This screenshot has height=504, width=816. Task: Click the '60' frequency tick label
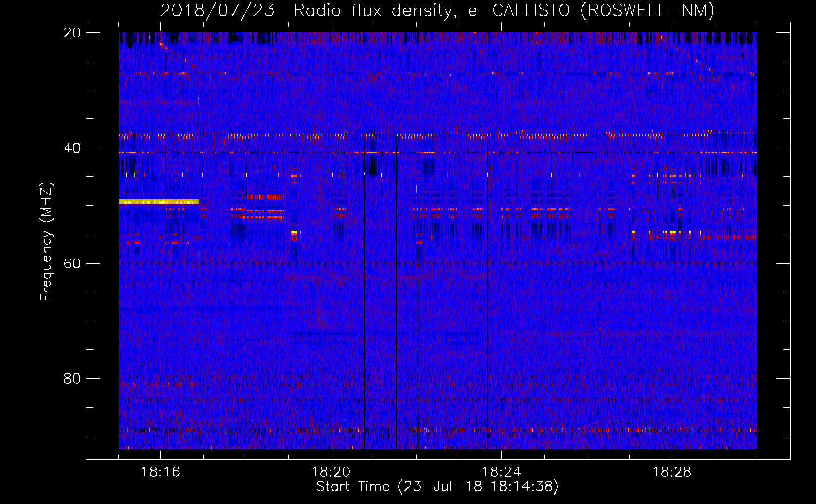pos(72,263)
